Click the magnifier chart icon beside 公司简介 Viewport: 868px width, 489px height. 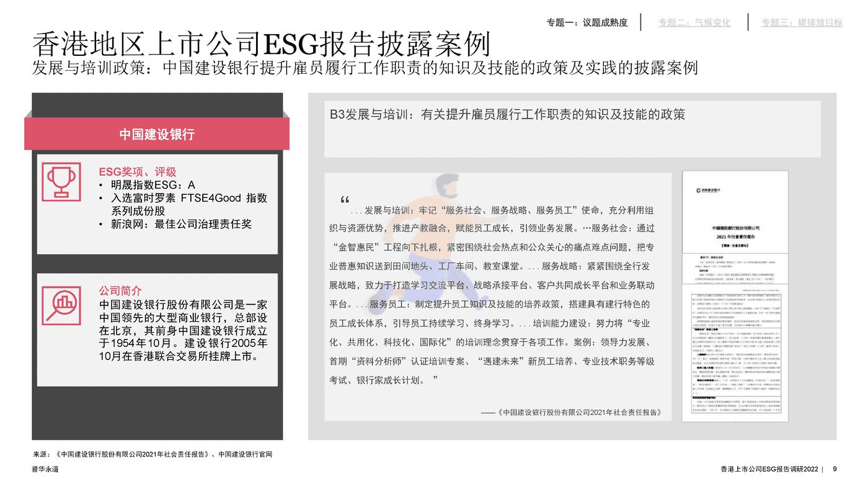click(x=60, y=304)
